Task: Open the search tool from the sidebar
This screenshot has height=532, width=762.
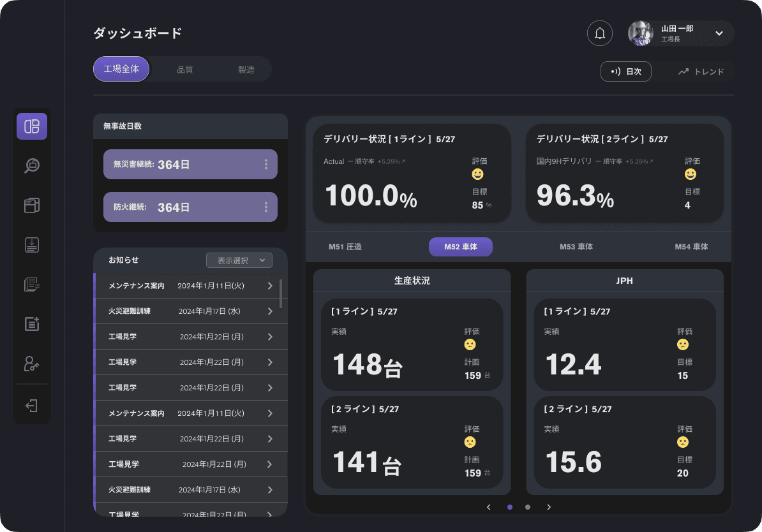Action: [x=32, y=166]
